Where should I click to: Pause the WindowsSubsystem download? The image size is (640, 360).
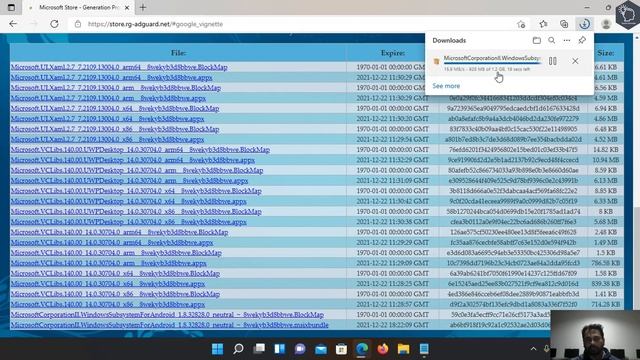[x=553, y=61]
